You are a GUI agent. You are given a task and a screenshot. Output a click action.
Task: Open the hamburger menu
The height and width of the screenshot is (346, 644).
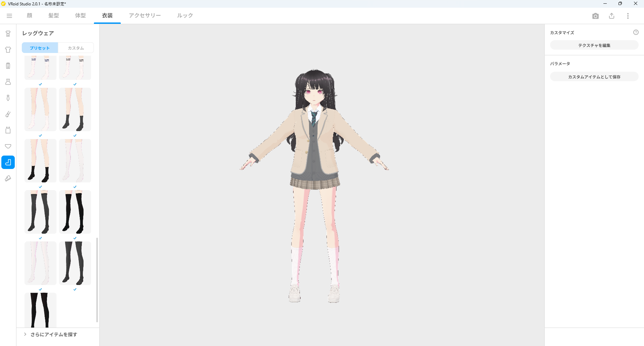pyautogui.click(x=9, y=15)
